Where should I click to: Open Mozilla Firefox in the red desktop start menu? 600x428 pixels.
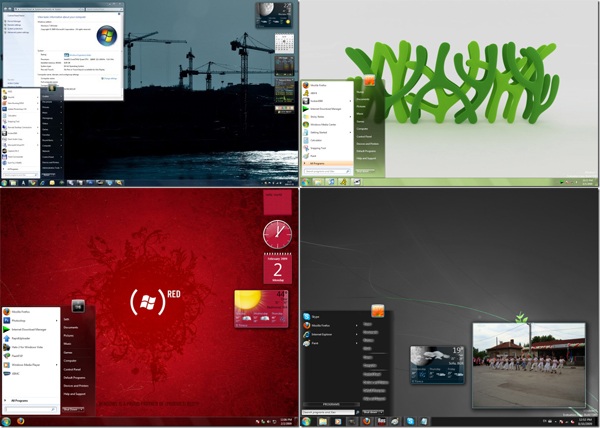coord(31,312)
